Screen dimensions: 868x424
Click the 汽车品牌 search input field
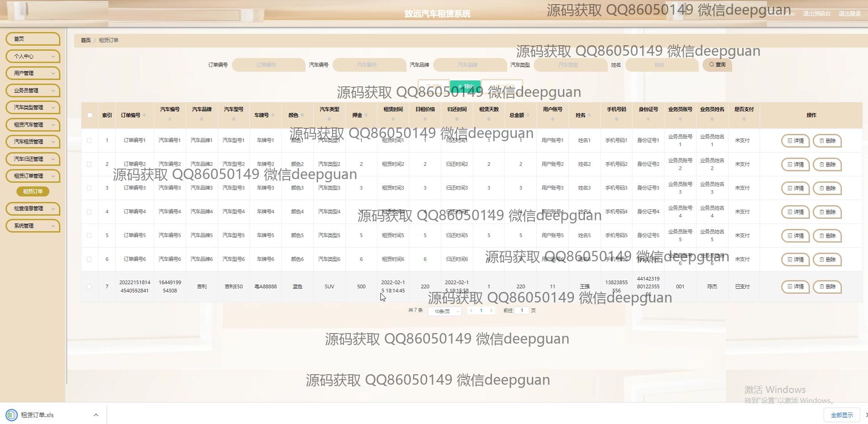coord(470,65)
